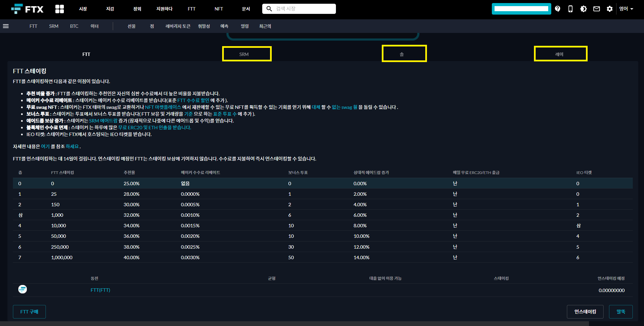Open the NFT 마켓플레이스 link

pyautogui.click(x=163, y=107)
